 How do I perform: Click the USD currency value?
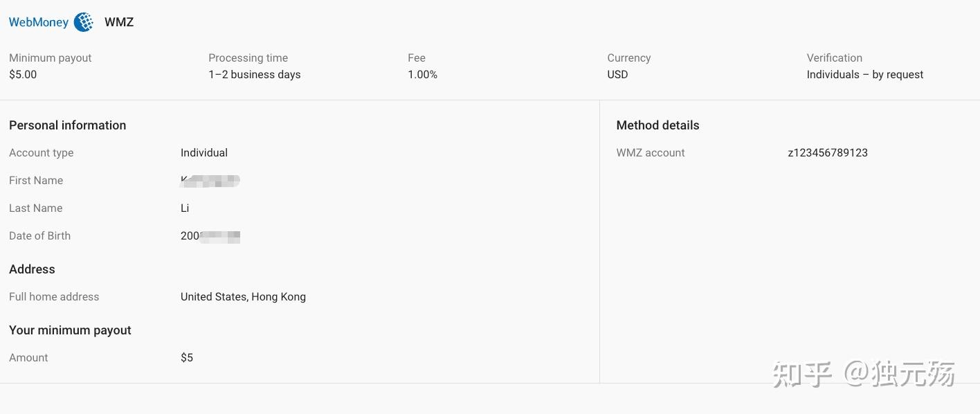pyautogui.click(x=617, y=75)
